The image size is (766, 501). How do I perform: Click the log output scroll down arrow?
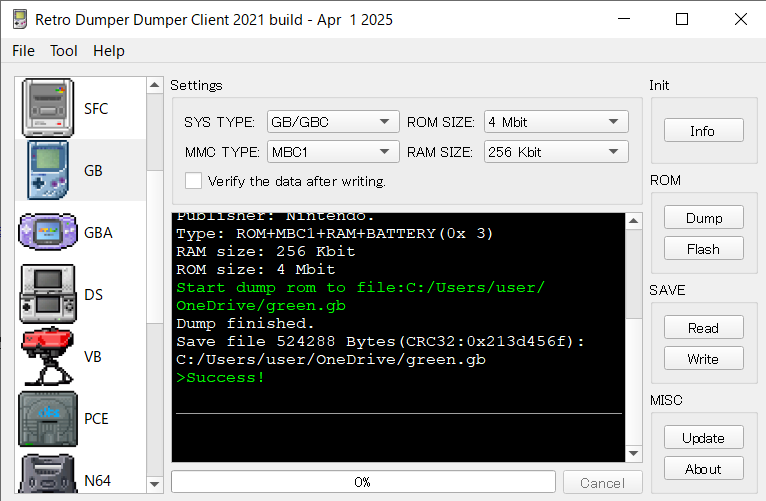634,454
